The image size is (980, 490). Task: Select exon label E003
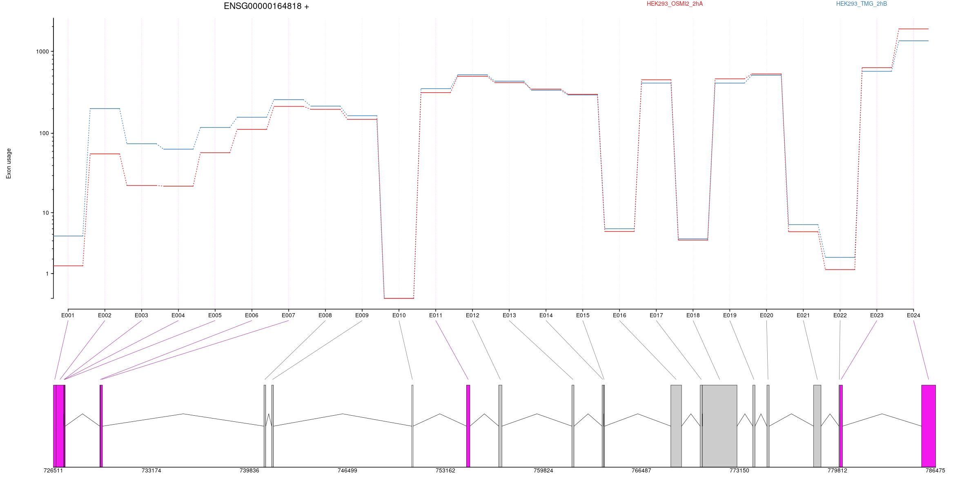pos(141,315)
